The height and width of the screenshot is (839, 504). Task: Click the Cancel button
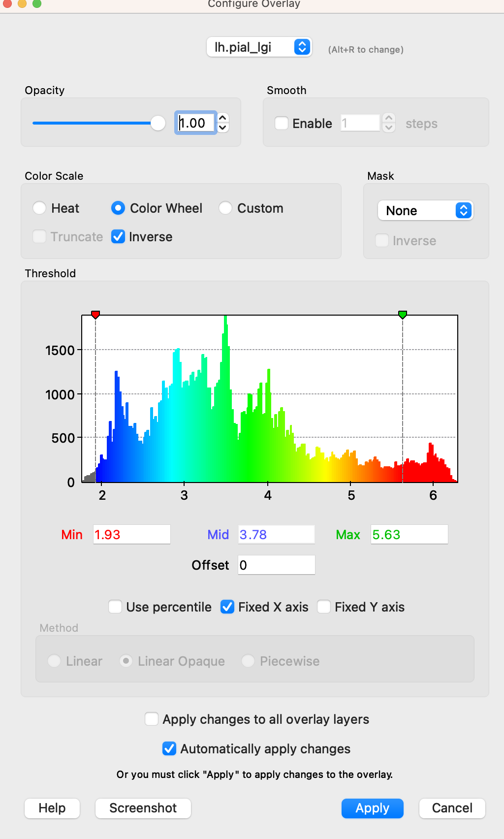pyautogui.click(x=452, y=808)
